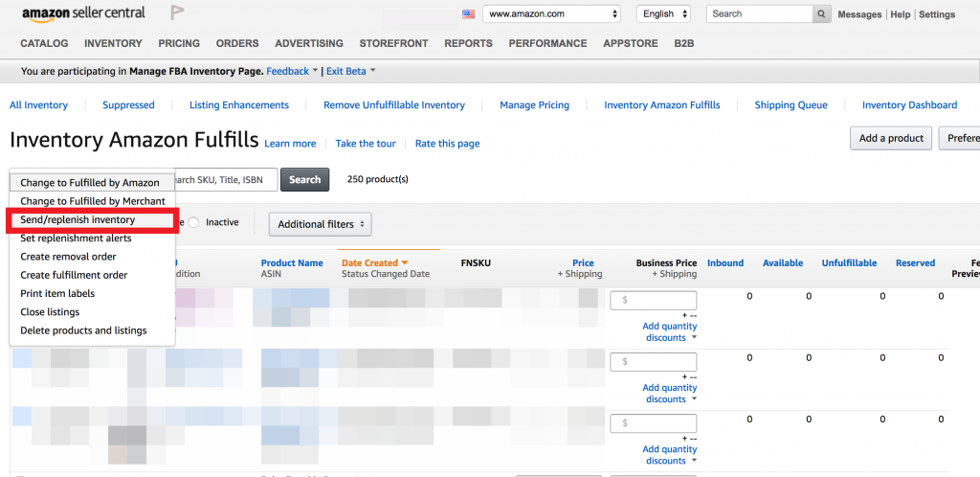This screenshot has width=980, height=477.
Task: Expand second row Add quantity discounts
Action: (670, 394)
